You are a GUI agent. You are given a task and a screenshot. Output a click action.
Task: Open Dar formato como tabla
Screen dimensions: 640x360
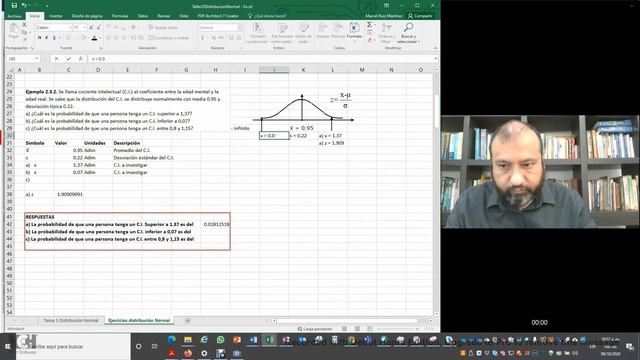click(x=281, y=33)
